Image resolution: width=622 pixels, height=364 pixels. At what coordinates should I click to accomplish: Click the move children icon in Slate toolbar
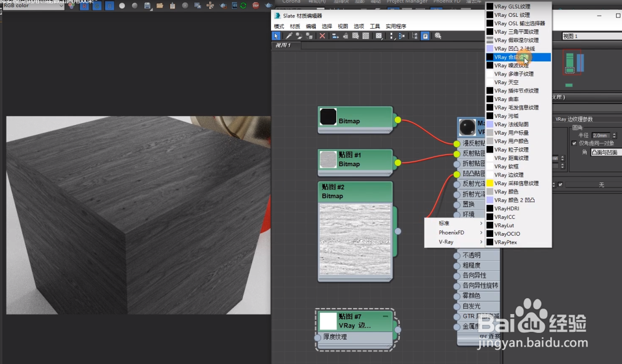pos(335,36)
